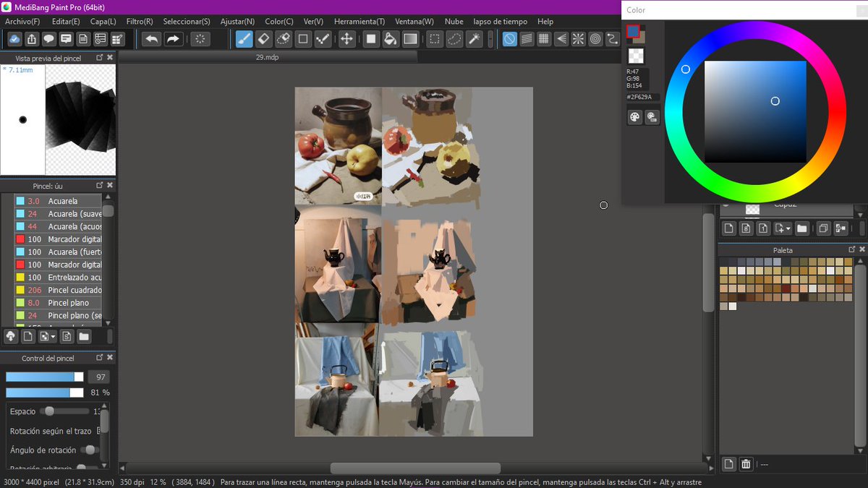Select the Entrelazado brush row
868x488 pixels.
coord(58,277)
